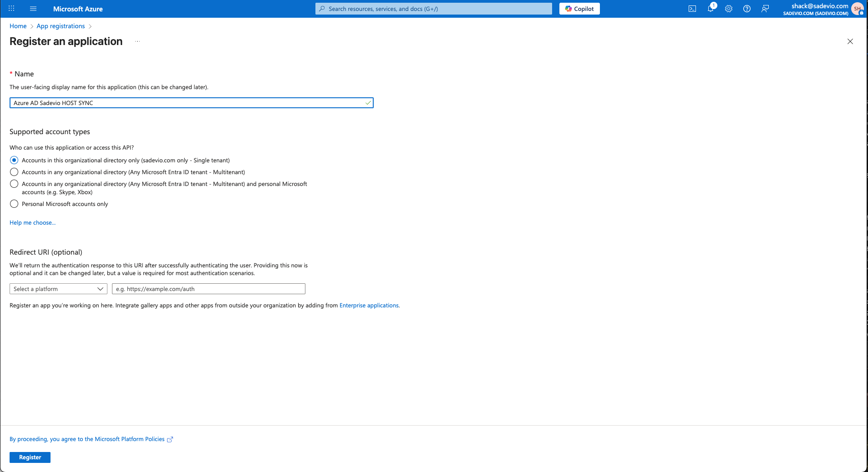Screen dimensions: 868x472
Task: Open the Azure apps grid launcher
Action: tap(11, 9)
